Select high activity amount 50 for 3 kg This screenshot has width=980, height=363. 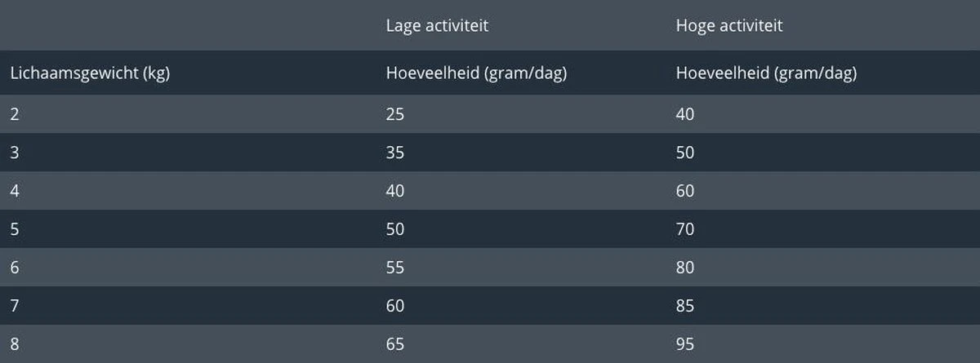click(x=685, y=153)
